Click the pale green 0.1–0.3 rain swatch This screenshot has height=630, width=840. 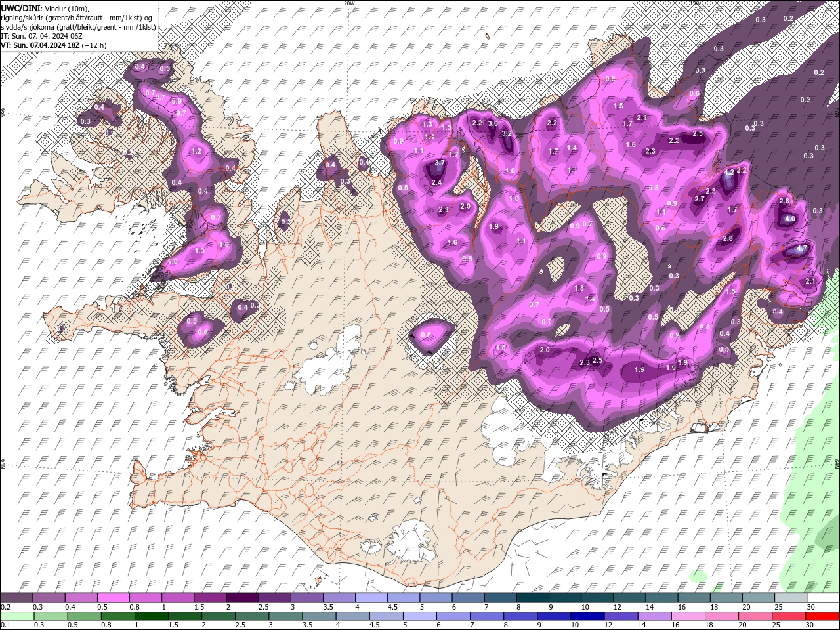pos(16,616)
